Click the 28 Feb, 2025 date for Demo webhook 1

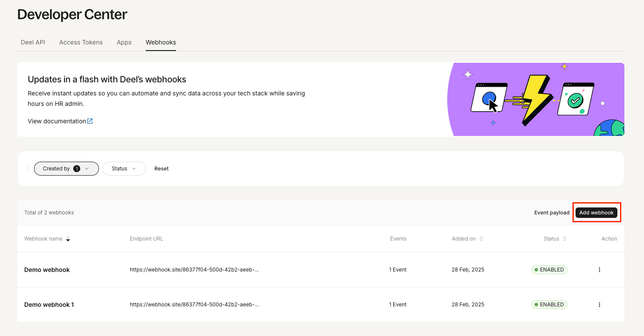(468, 305)
